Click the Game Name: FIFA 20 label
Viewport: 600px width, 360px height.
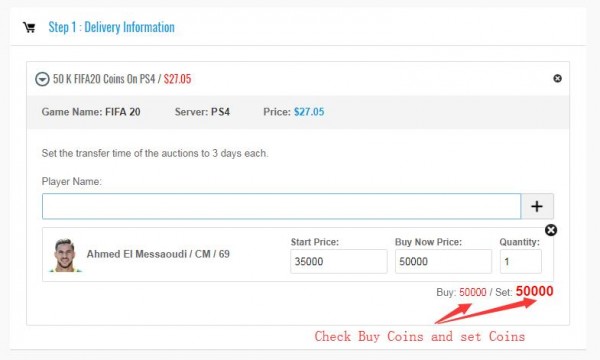[91, 112]
